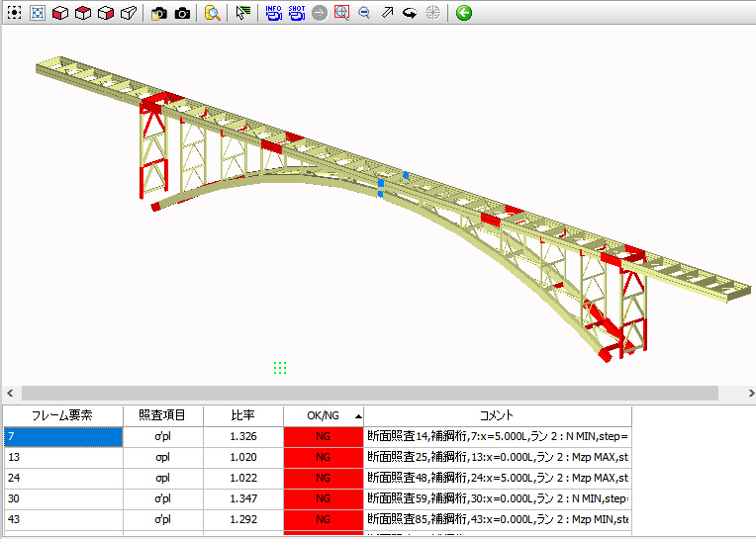Viewport: 756px width, 539px height.
Task: Click the curved rotate arrow icon
Action: 409,13
